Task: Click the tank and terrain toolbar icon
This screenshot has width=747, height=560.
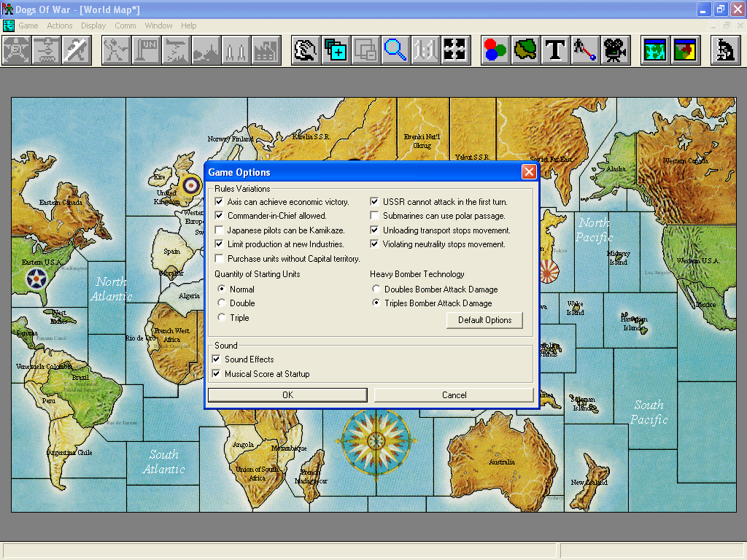Action: (x=206, y=50)
